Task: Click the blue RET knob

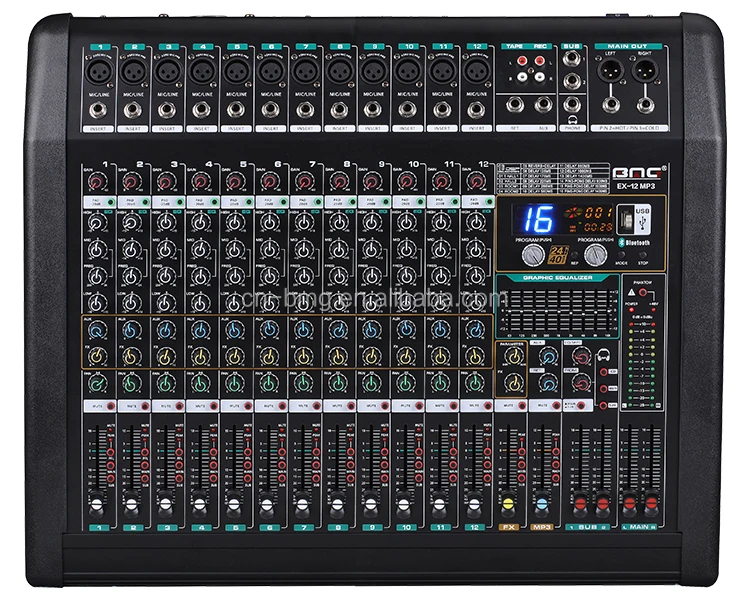Action: (x=548, y=383)
